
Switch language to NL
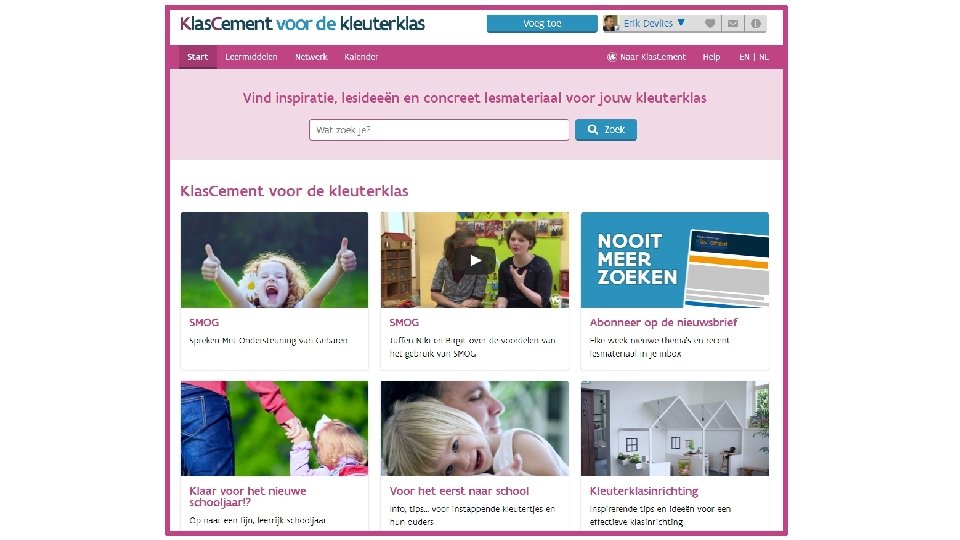[x=764, y=57]
